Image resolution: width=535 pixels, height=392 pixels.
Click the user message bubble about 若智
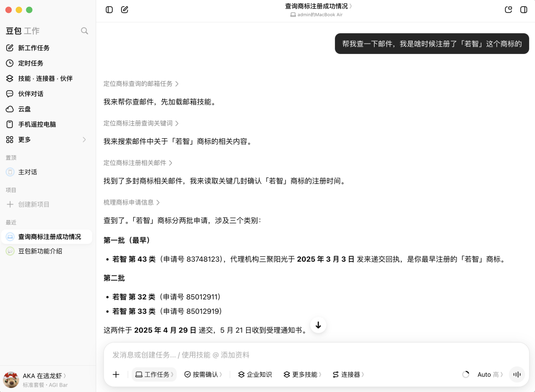432,44
